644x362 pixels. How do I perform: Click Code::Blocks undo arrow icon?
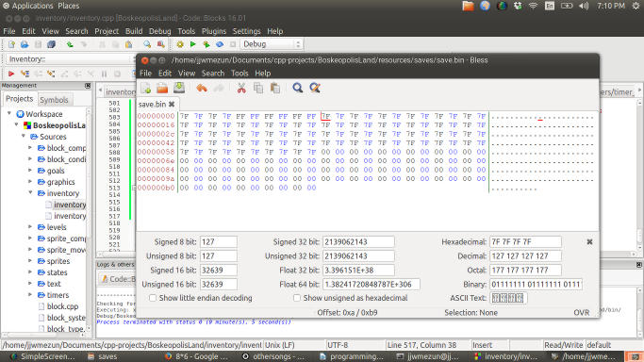click(x=70, y=44)
